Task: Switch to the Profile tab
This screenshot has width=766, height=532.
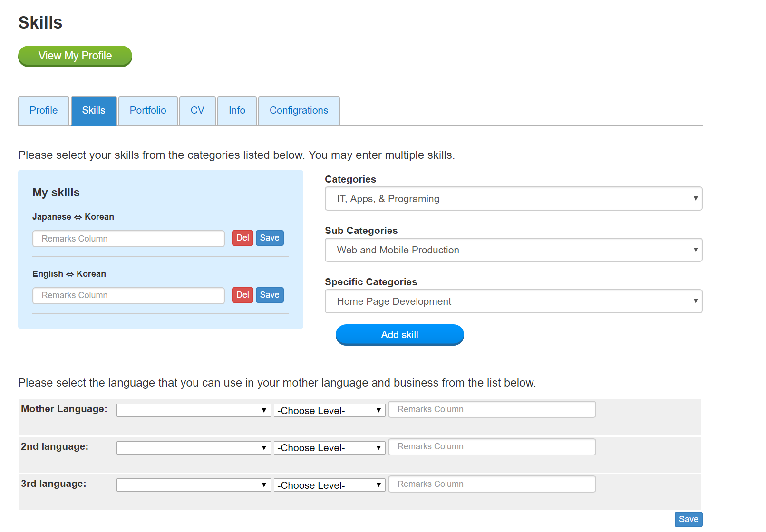Action: [44, 110]
